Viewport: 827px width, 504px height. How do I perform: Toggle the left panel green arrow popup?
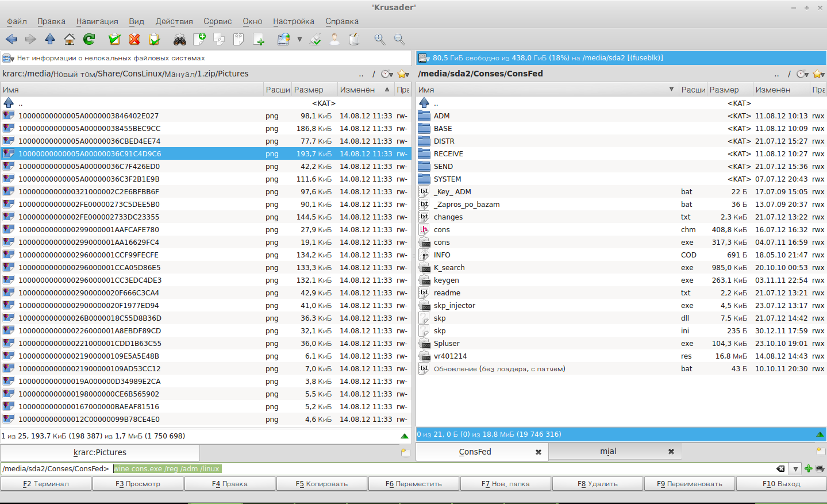click(405, 436)
